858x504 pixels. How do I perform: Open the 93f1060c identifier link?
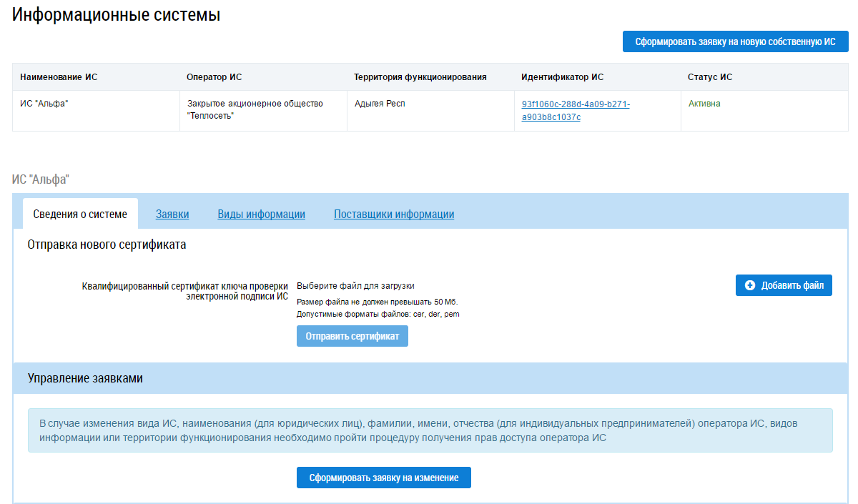coord(576,110)
